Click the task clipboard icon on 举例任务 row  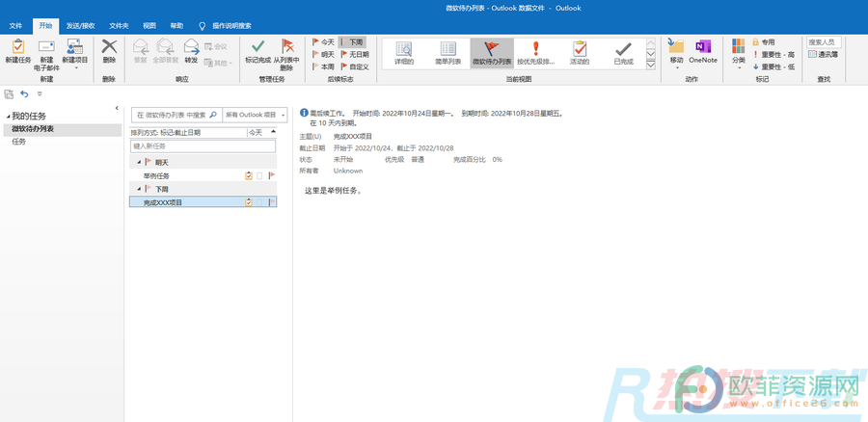tap(249, 176)
